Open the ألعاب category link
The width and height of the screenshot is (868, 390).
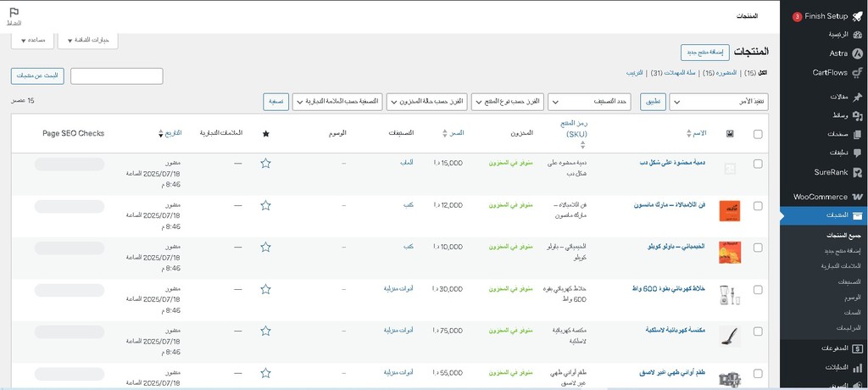click(407, 163)
